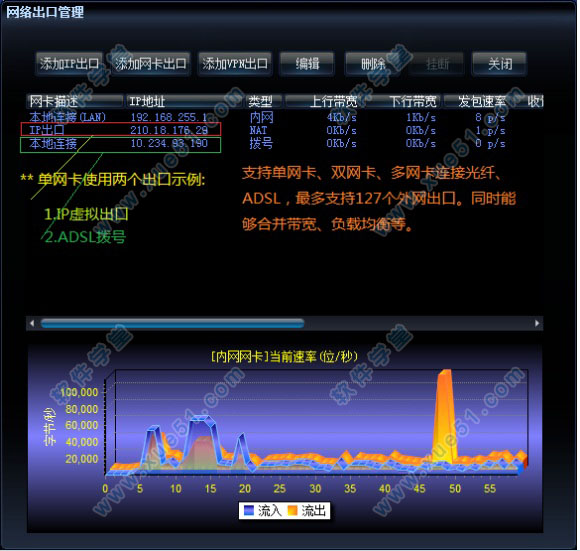Click the 添加IP出口 button
This screenshot has height=551, width=580.
(69, 64)
